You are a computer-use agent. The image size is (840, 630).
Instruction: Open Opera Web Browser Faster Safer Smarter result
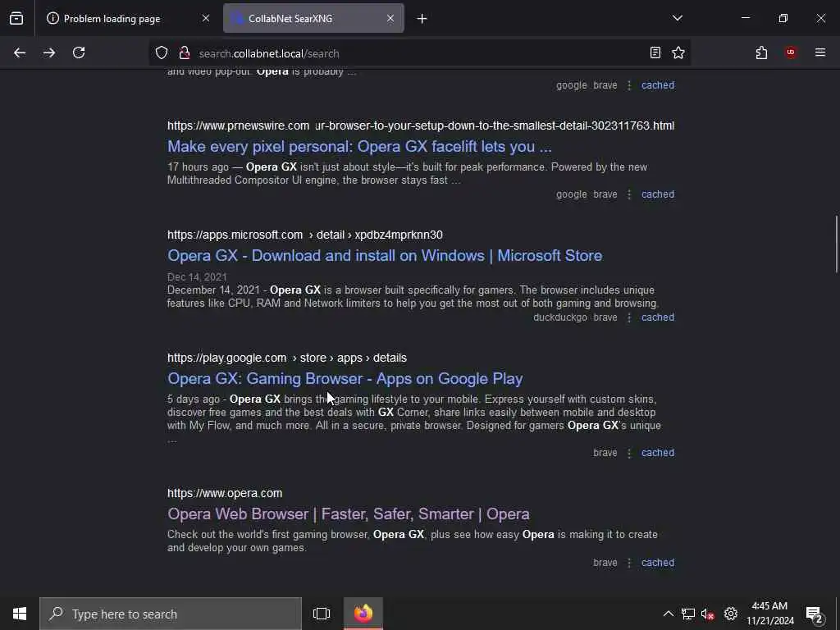(x=348, y=514)
